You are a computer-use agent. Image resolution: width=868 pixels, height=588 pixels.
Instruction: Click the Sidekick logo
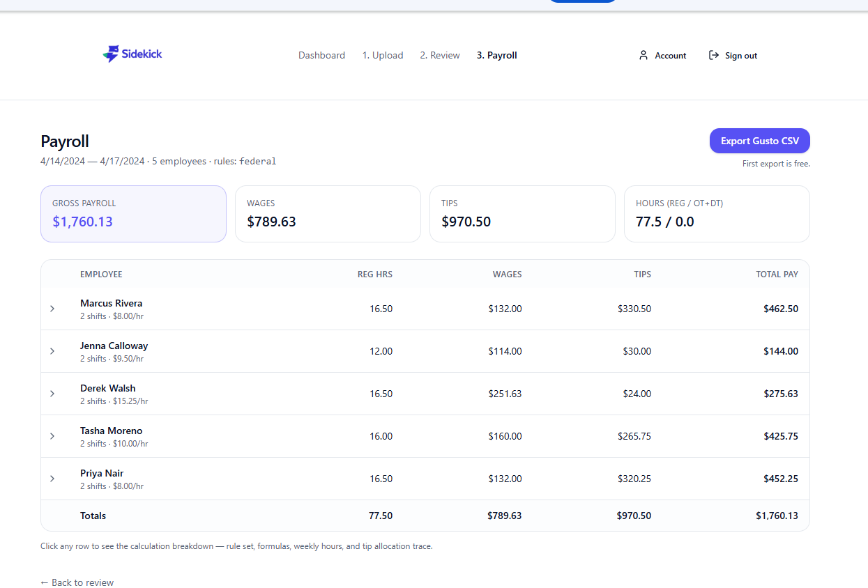pyautogui.click(x=132, y=54)
